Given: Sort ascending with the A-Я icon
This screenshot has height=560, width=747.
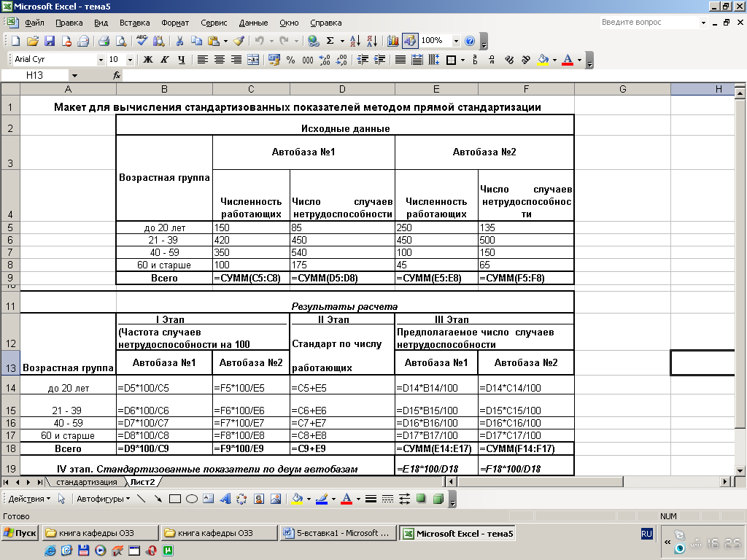Looking at the screenshot, I should [355, 41].
